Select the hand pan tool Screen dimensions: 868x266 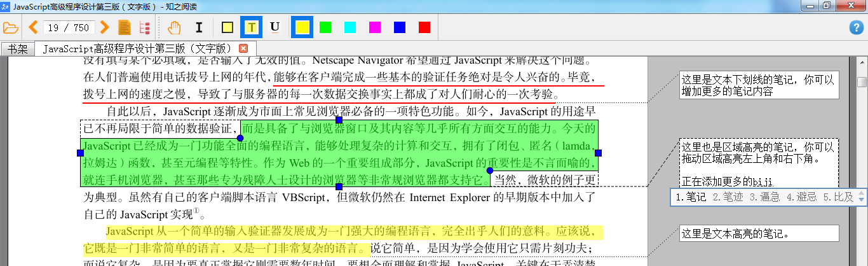pos(173,27)
